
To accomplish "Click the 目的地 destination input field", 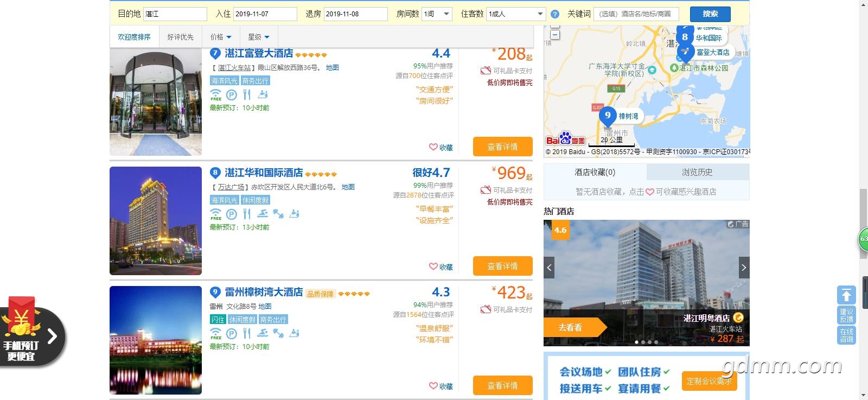I will click(175, 14).
